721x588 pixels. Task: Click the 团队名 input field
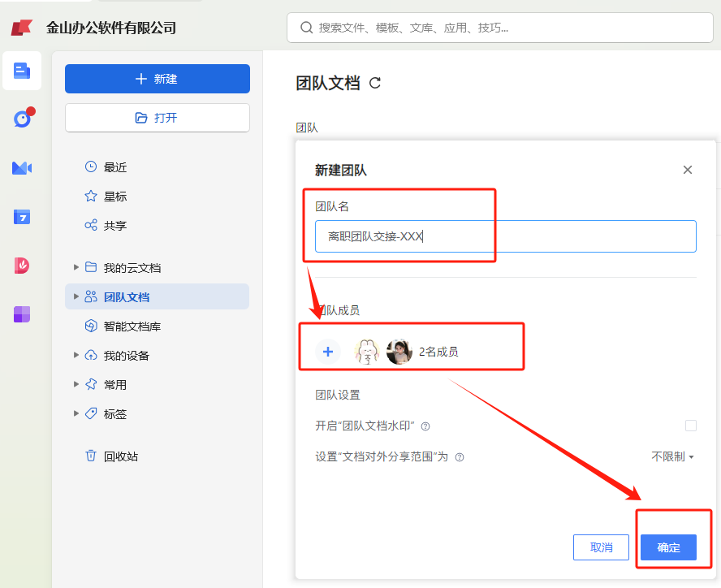click(x=505, y=236)
